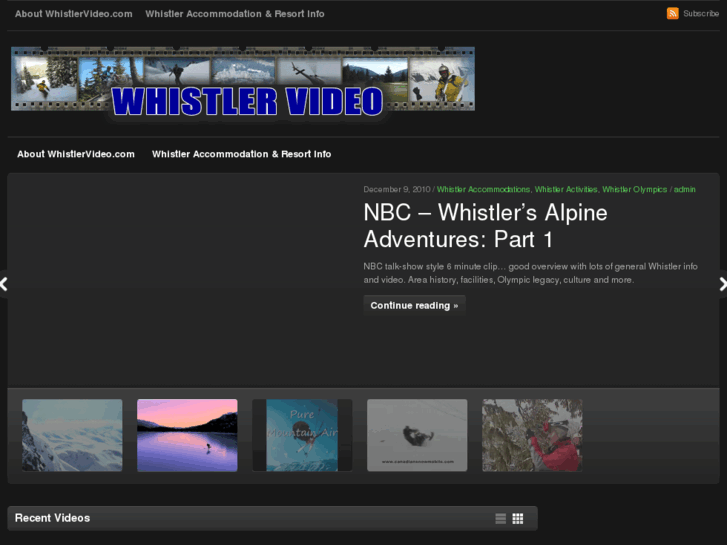
Task: Open the Whistler Accommodations category link
Action: tap(483, 189)
